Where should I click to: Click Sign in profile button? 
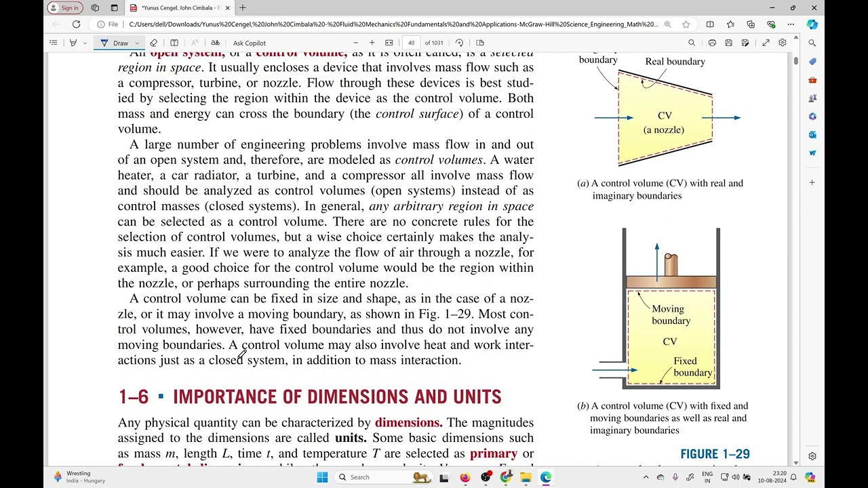pyautogui.click(x=65, y=7)
